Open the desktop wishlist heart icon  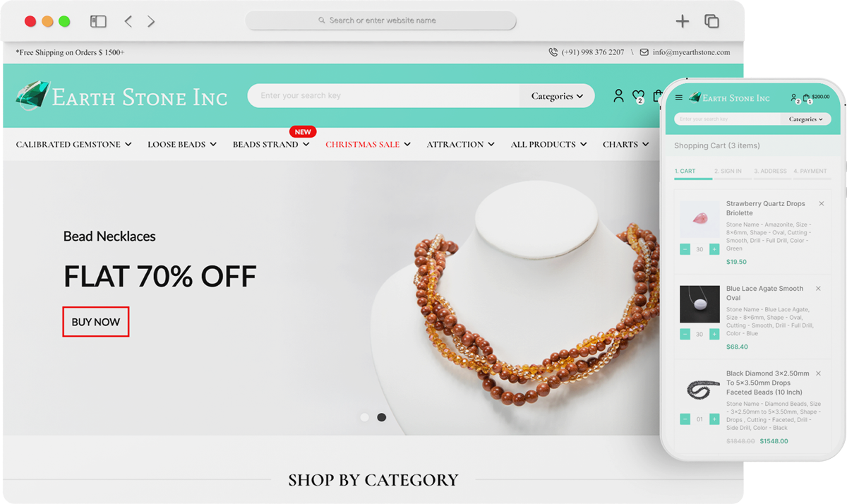pyautogui.click(x=638, y=96)
